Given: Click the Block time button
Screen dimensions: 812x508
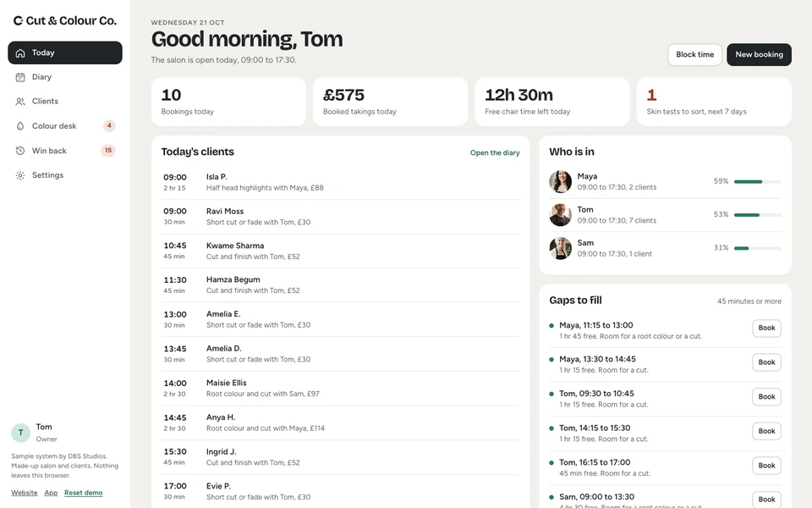Looking at the screenshot, I should coord(694,54).
